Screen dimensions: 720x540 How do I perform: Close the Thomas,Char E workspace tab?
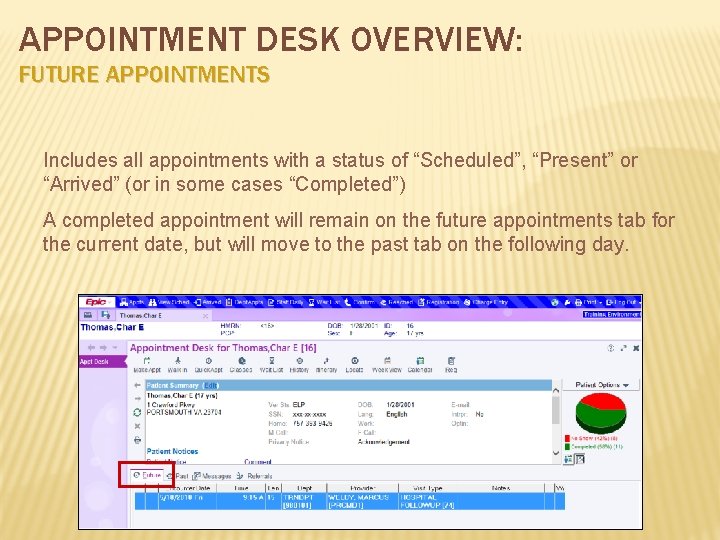pos(205,316)
